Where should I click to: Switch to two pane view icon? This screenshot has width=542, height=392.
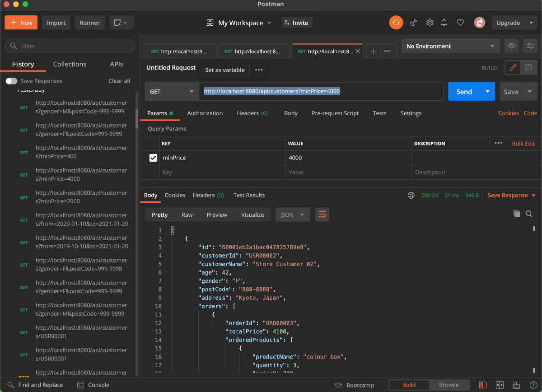pyautogui.click(x=500, y=385)
